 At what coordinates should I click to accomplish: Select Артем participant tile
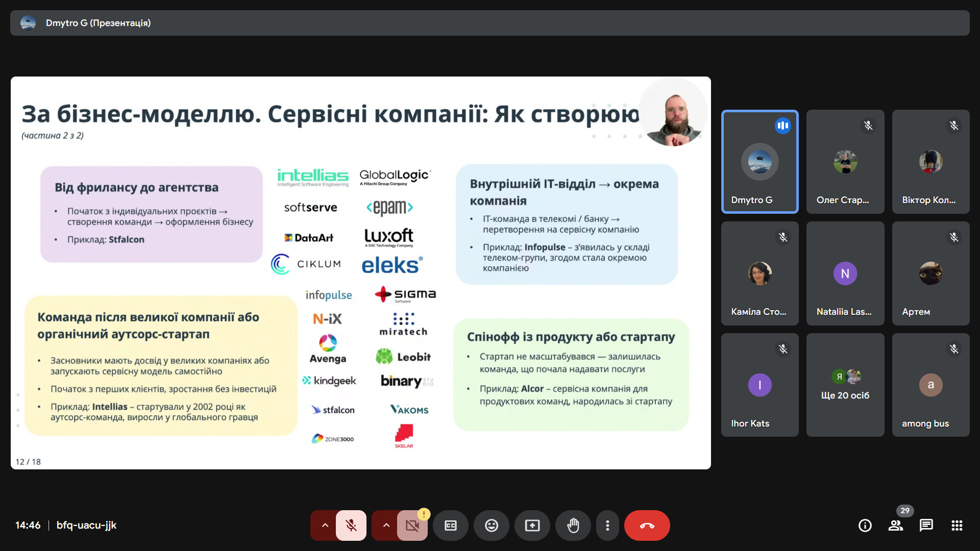tap(931, 273)
